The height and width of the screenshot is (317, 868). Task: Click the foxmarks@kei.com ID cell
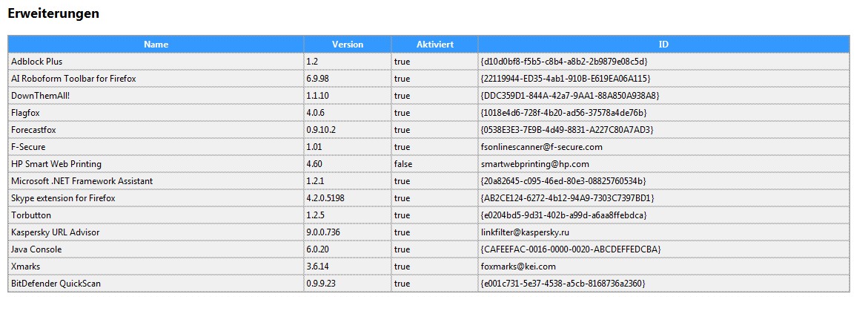(x=518, y=267)
